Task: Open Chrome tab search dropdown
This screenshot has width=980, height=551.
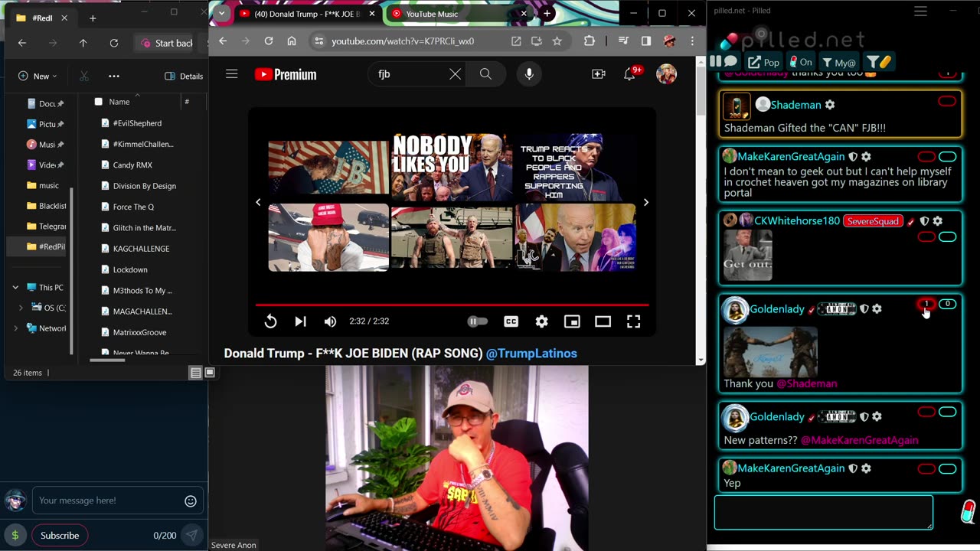Action: click(221, 14)
